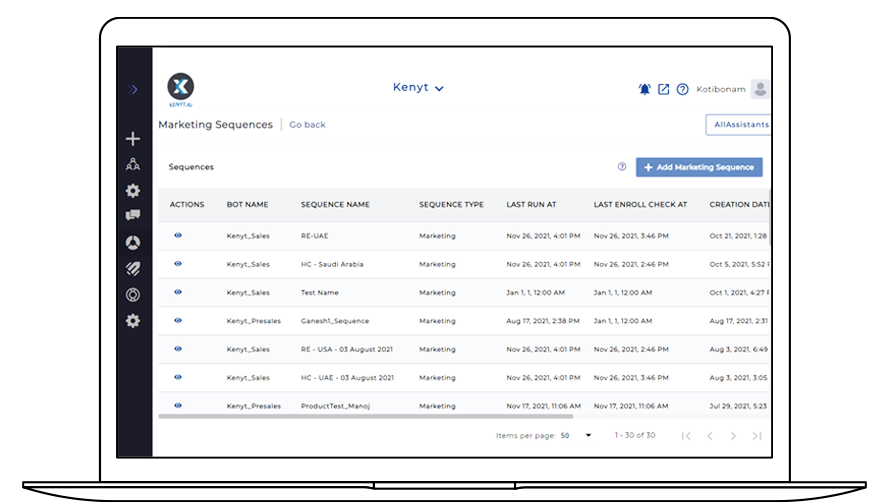Expand the sidebar with the double-chevron icon
This screenshot has width=890, height=503.
coord(134,90)
